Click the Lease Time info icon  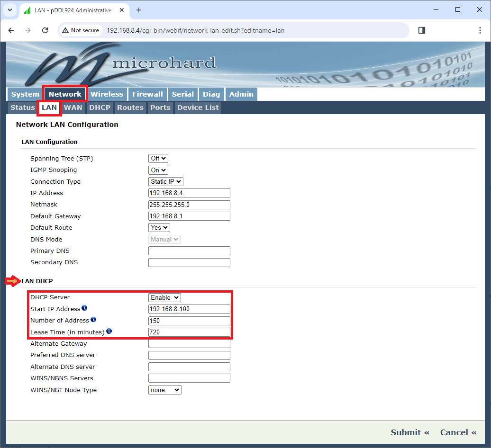click(x=109, y=332)
